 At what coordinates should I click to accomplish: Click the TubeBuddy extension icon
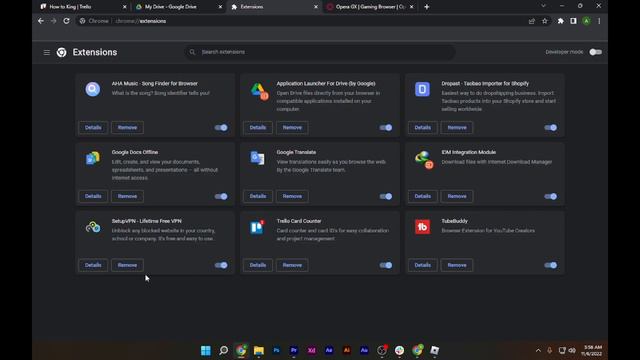(422, 227)
